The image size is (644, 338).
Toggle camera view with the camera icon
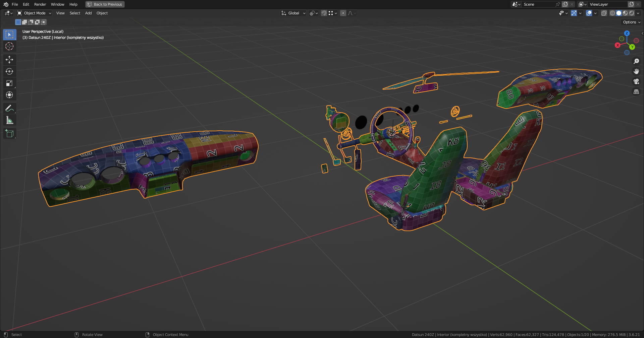(x=636, y=81)
